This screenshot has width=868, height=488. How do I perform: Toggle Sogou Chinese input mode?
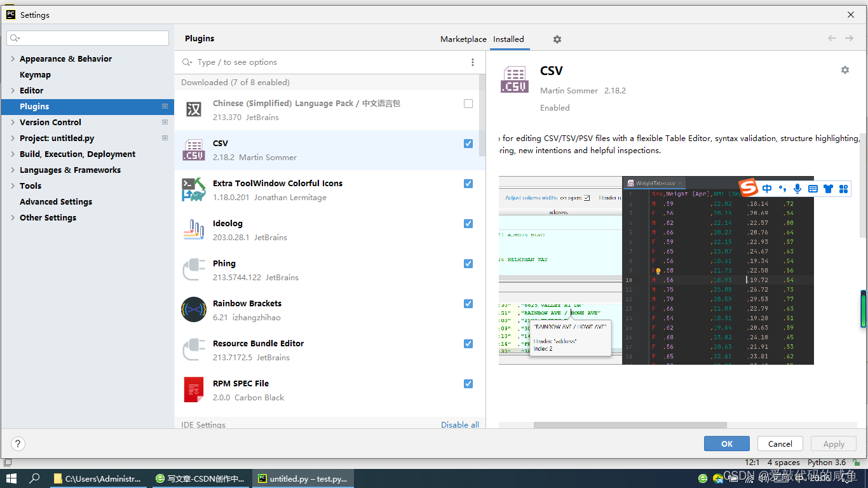coord(767,189)
